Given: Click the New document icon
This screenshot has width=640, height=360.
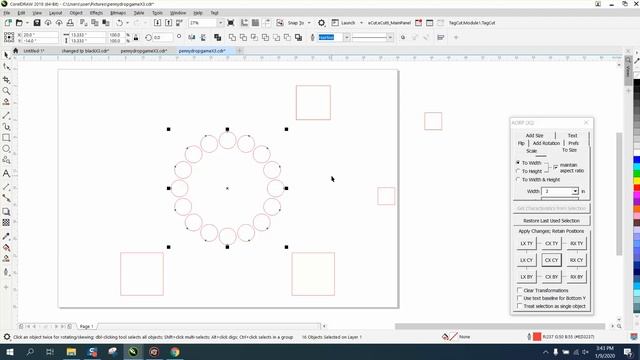Looking at the screenshot, I should (x=8, y=23).
